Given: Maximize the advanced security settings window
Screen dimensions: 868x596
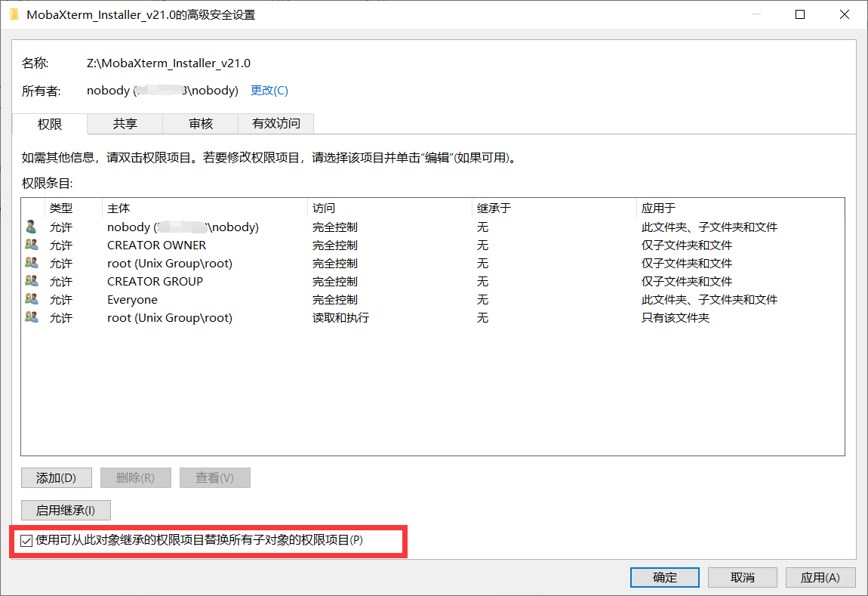Looking at the screenshot, I should (x=800, y=14).
